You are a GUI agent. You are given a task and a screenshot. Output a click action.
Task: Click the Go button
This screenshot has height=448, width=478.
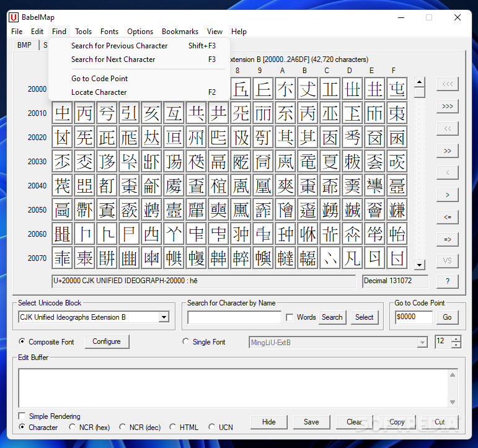tap(447, 317)
